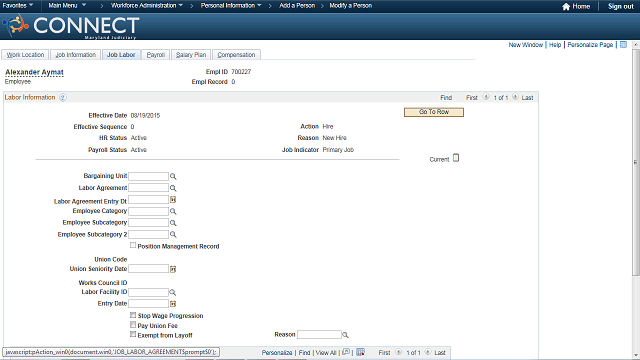Open the Salary Plan tab

pyautogui.click(x=191, y=55)
